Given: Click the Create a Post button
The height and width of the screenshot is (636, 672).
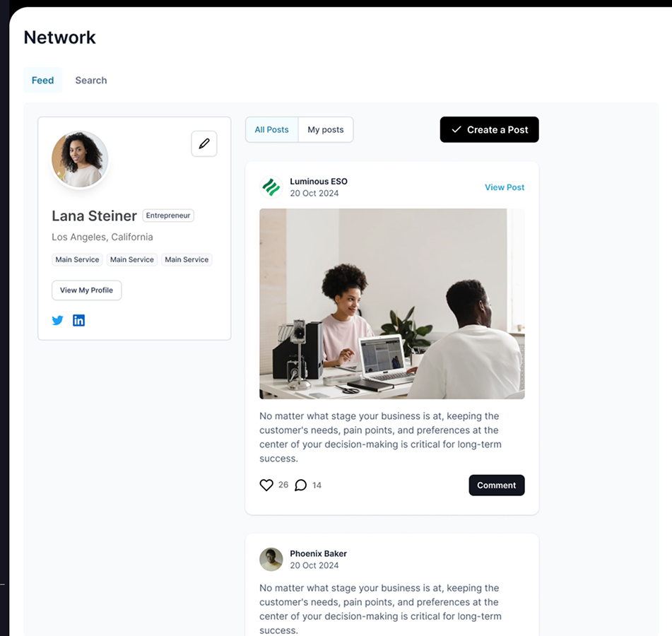Looking at the screenshot, I should [490, 129].
